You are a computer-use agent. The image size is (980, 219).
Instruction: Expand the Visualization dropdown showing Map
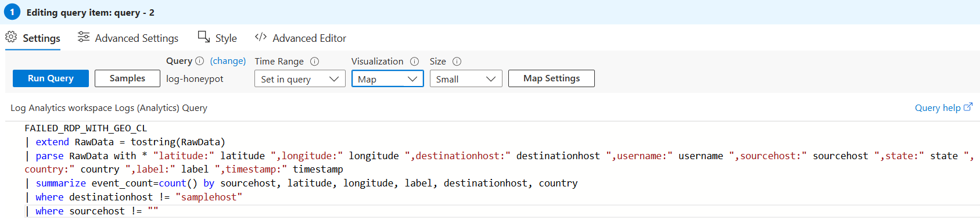387,79
